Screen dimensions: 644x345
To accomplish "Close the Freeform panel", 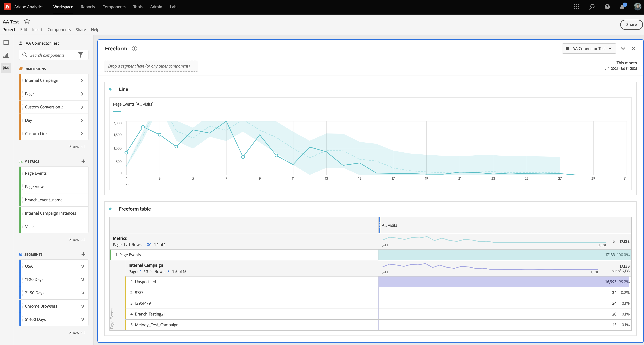I will [x=633, y=49].
